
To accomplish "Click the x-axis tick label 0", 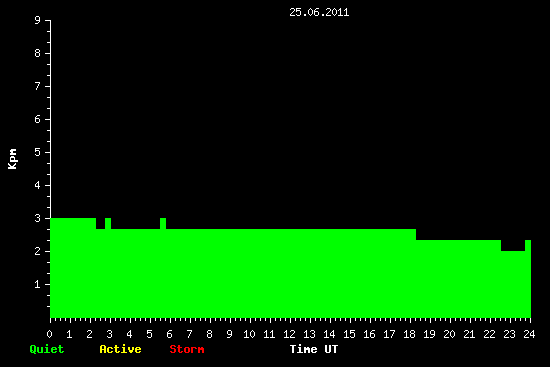I will pyautogui.click(x=49, y=334).
